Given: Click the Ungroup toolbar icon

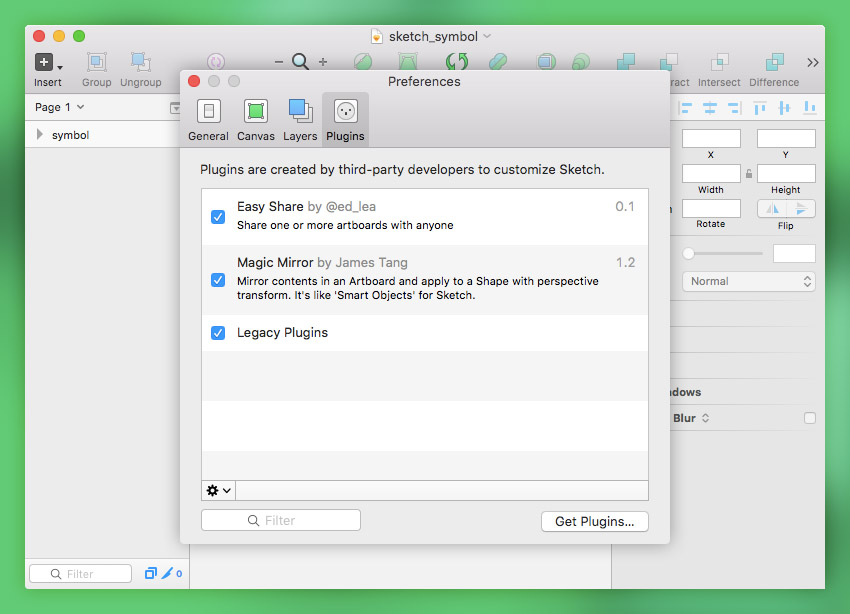Looking at the screenshot, I should pos(140,69).
